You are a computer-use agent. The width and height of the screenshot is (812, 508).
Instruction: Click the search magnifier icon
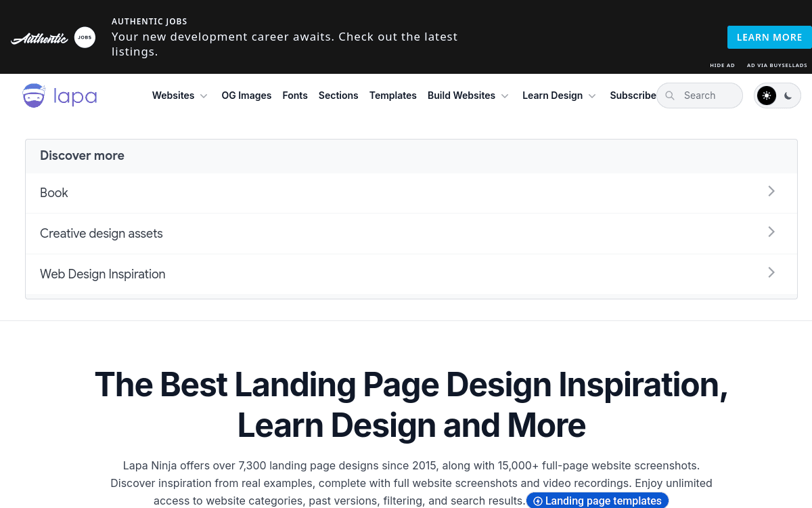point(670,96)
